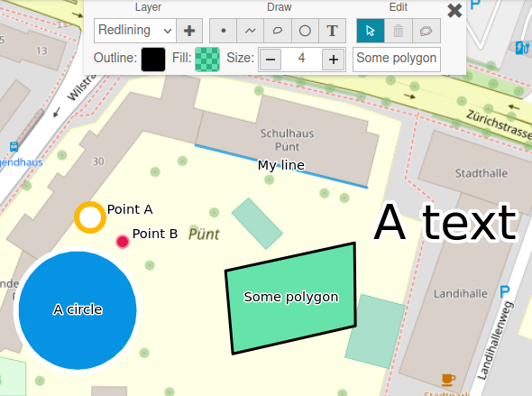Select the line draw tool

coord(251,31)
